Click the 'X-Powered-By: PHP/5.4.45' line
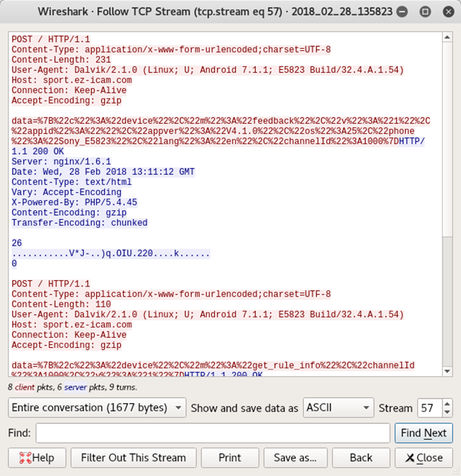Viewport: 461px width, 476px height. [75, 202]
